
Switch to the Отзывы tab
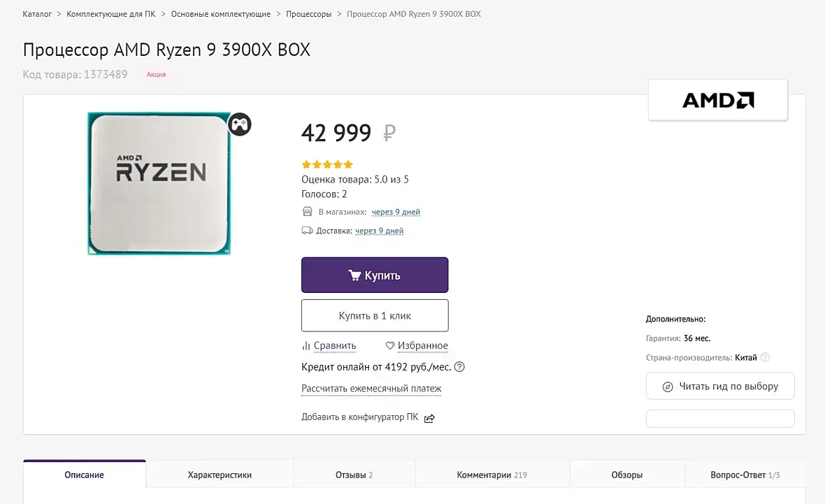[354, 475]
